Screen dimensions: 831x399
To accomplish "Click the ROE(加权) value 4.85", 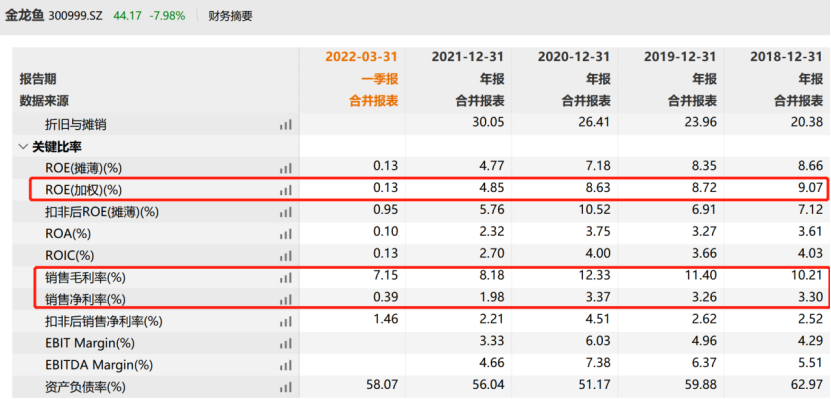I will (492, 188).
